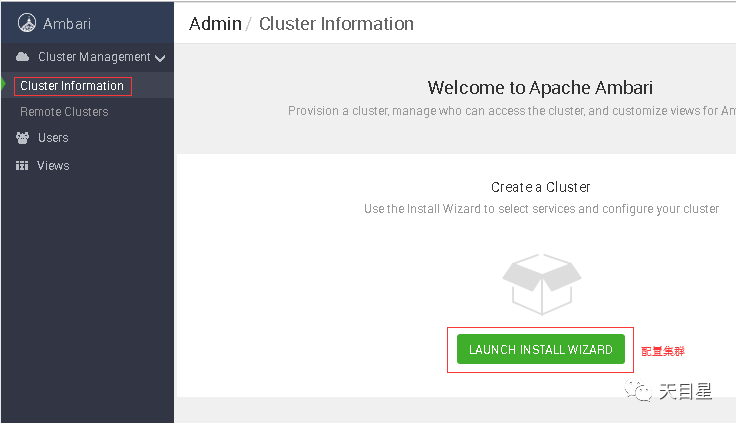Click the green active marker beside Cluster Information
The image size is (736, 423).
(x=3, y=85)
